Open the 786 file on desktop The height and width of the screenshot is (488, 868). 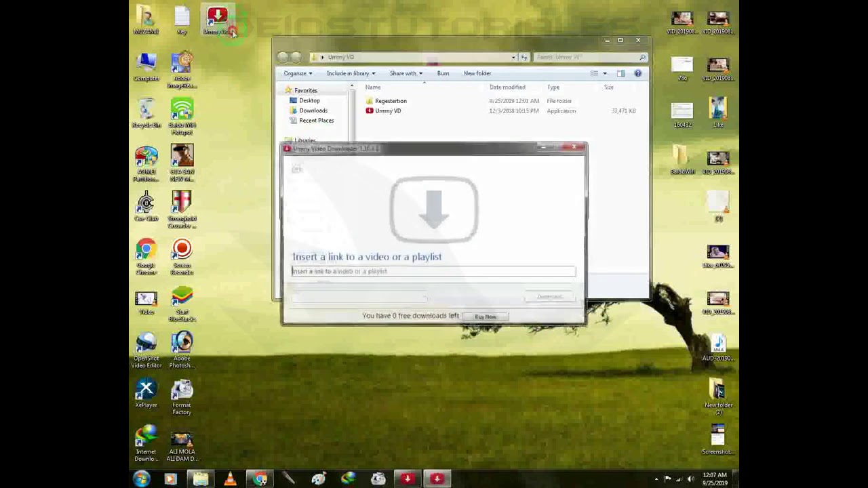tap(682, 67)
